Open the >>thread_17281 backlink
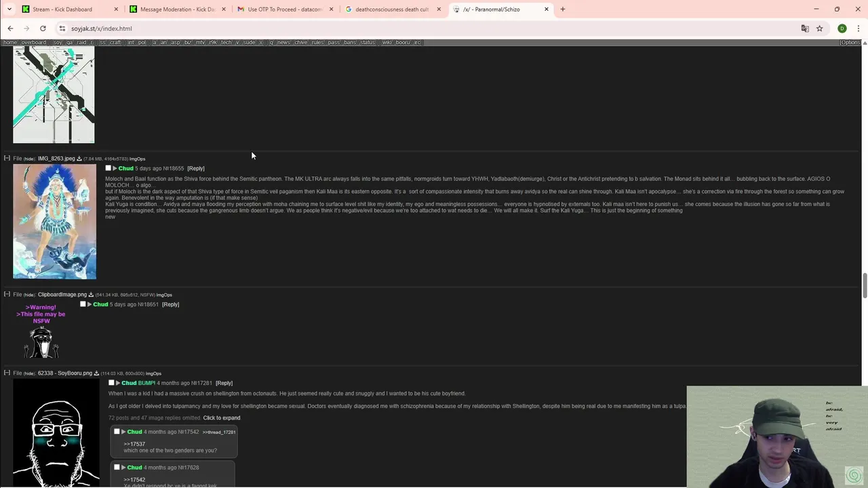 point(219,432)
